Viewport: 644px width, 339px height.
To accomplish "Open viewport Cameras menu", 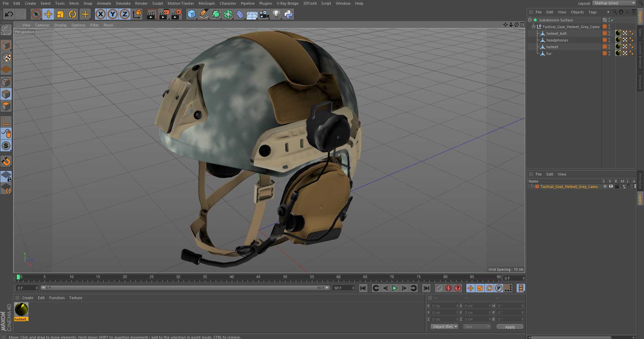I will [42, 25].
